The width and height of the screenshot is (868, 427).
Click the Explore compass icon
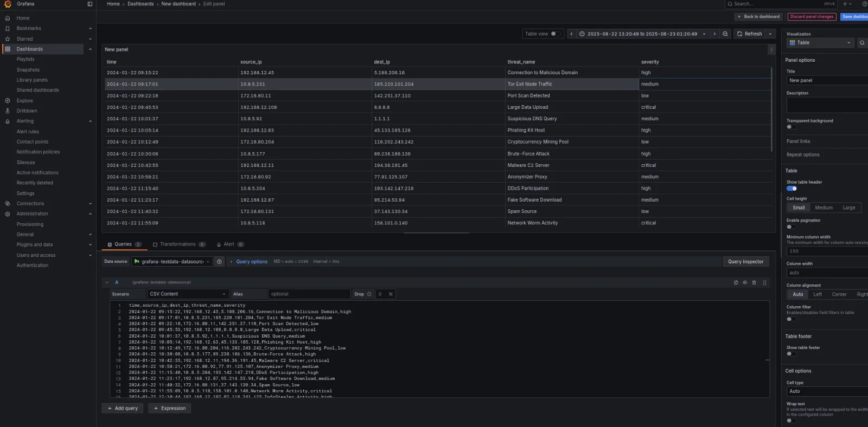coord(8,101)
